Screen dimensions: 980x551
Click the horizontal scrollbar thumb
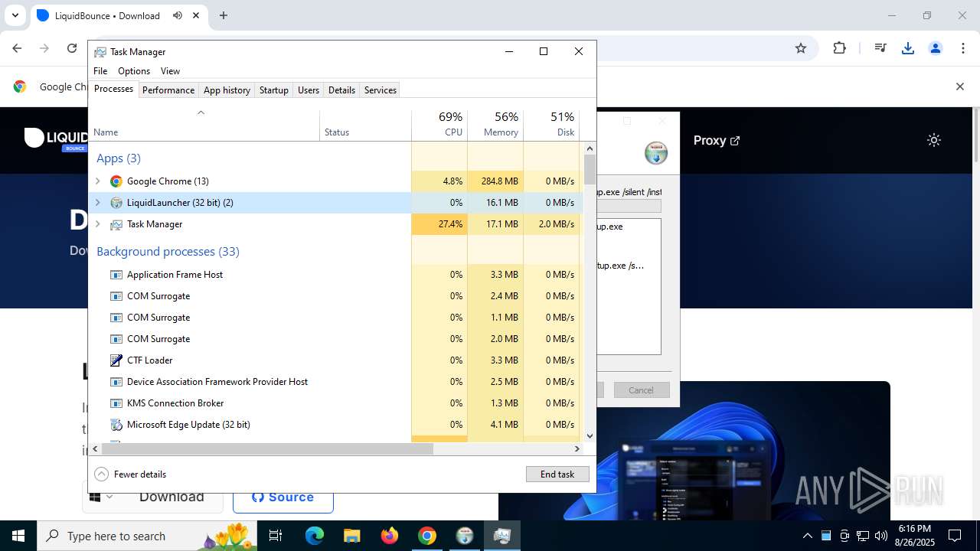[268, 449]
